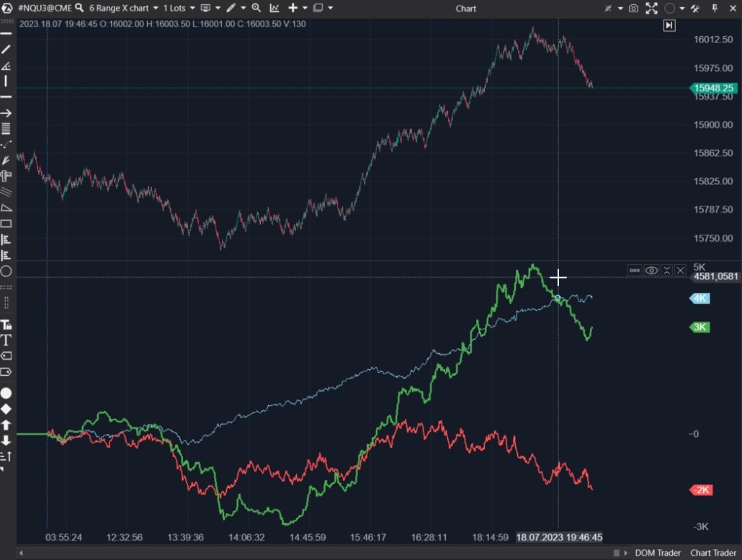This screenshot has height=560, width=742.
Task: Expand the drawing pencil dropdown arrow
Action: 243,8
